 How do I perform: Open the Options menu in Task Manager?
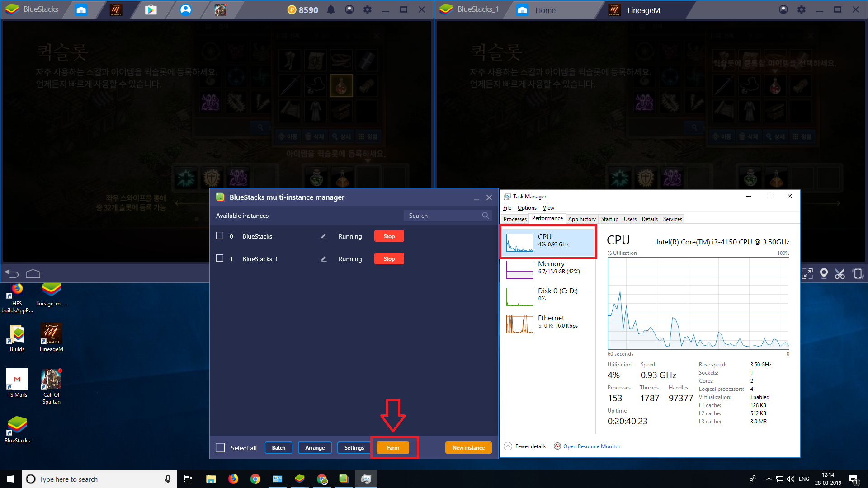coord(527,208)
